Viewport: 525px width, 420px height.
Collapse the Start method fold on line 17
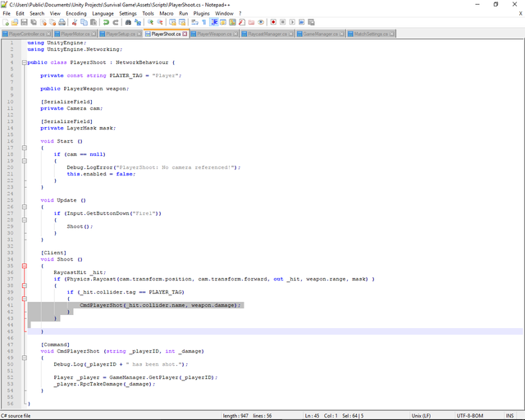click(24, 148)
